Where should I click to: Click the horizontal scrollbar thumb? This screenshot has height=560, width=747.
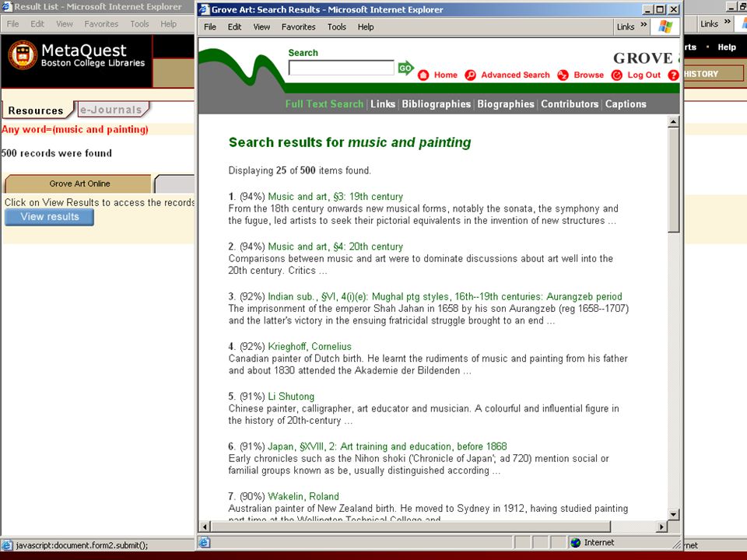pyautogui.click(x=410, y=527)
